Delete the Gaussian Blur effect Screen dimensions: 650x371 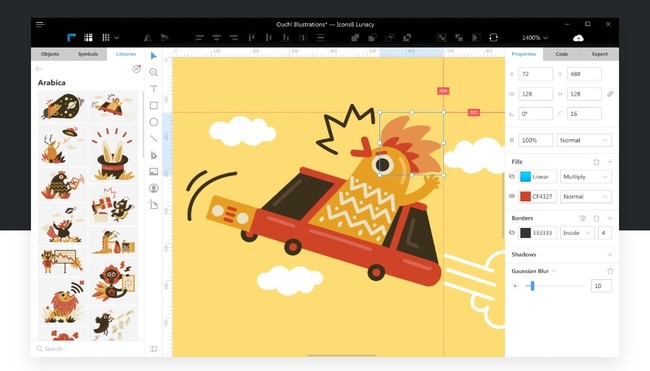610,271
